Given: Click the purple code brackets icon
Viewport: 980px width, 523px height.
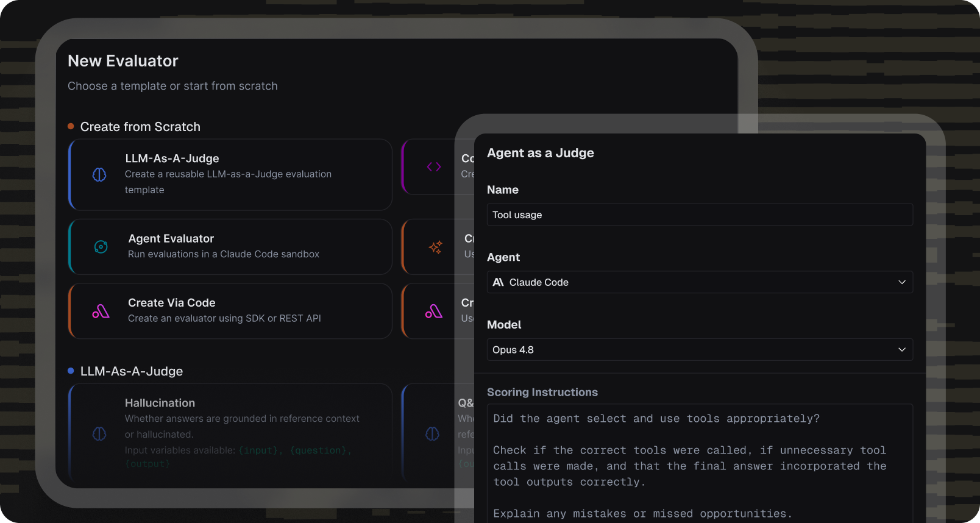Looking at the screenshot, I should coord(434,167).
